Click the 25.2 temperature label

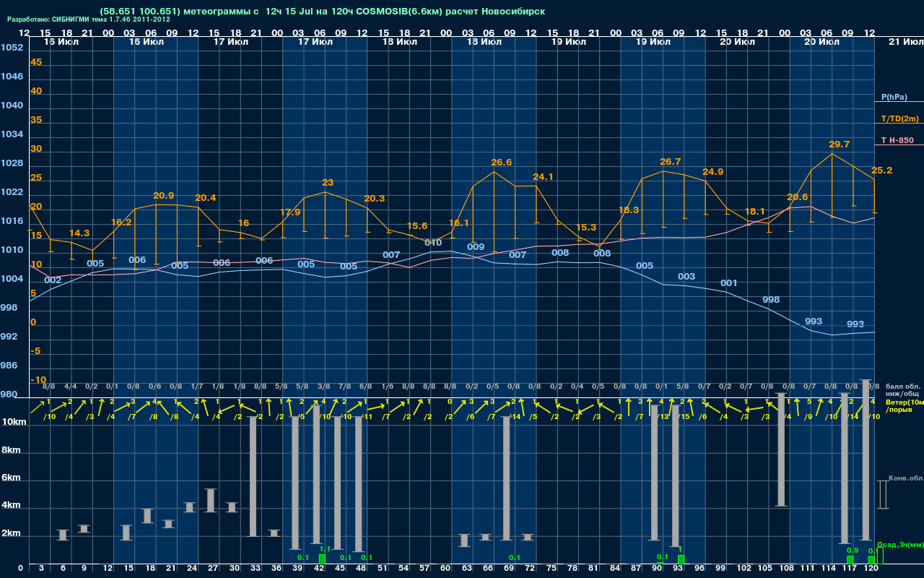pos(882,171)
